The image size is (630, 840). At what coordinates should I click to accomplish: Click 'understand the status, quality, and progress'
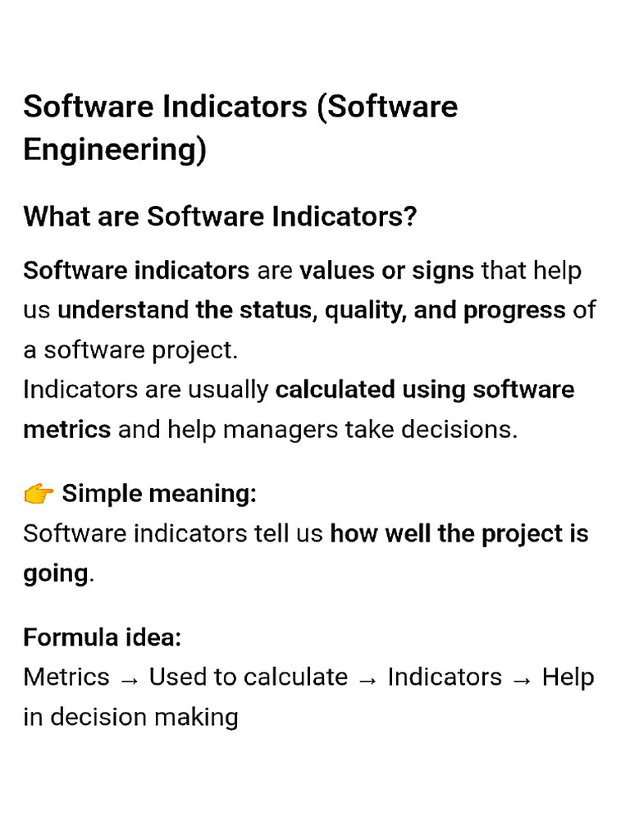[311, 311]
